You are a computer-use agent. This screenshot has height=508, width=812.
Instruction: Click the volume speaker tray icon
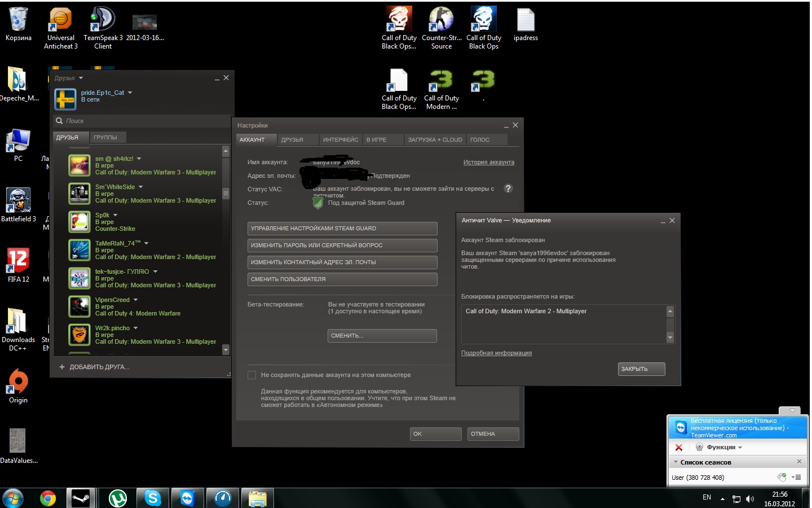pos(750,499)
